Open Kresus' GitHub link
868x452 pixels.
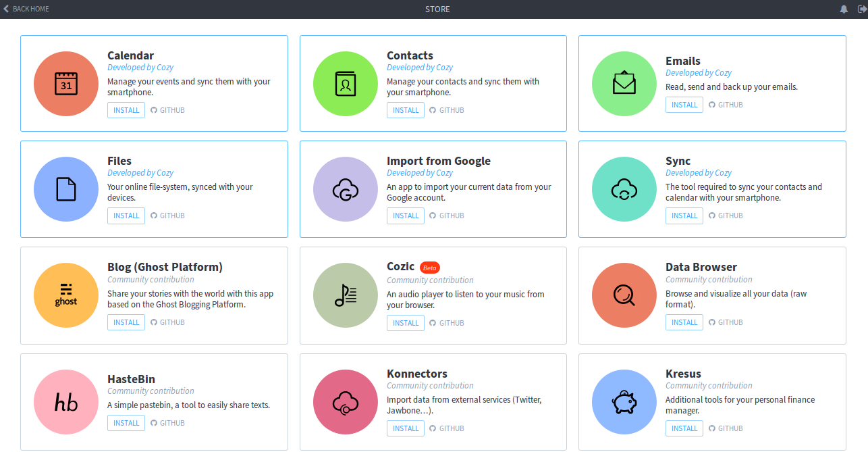click(x=726, y=428)
